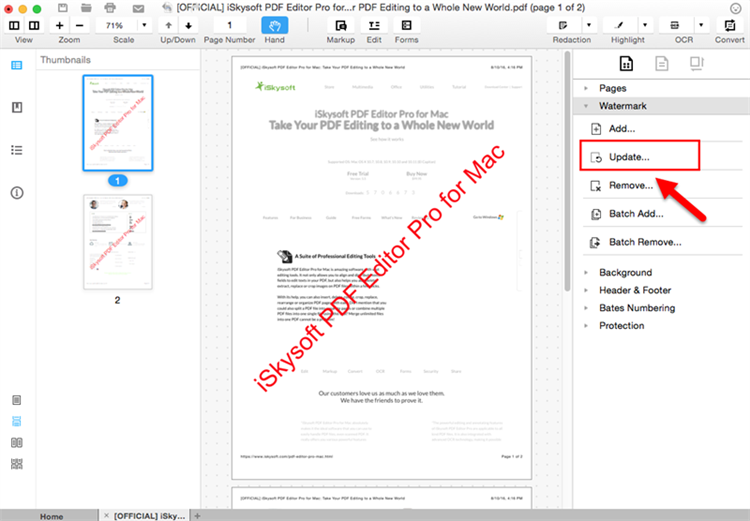Click the open folder icon in title bar
The height and width of the screenshot is (521, 750).
point(86,8)
